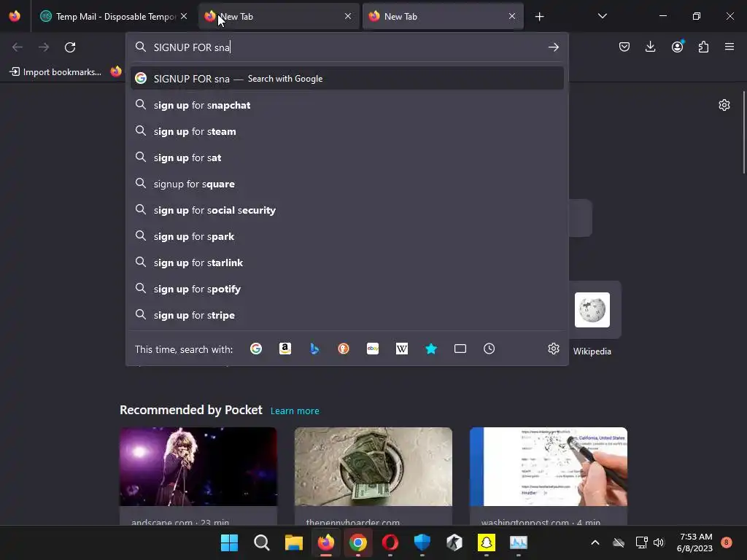Click the page vertical scrollbar
747x560 pixels.
[x=743, y=133]
